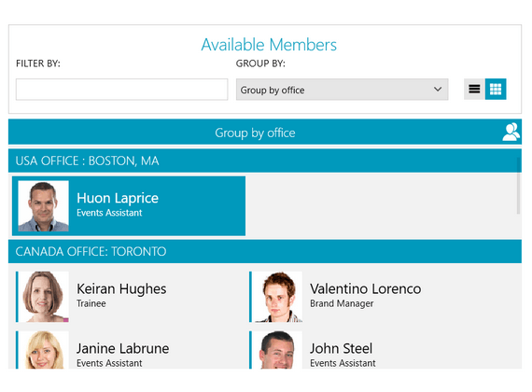Viewport: 532px width, 392px height.
Task: Click Brand Manager role text
Action: pyautogui.click(x=342, y=303)
